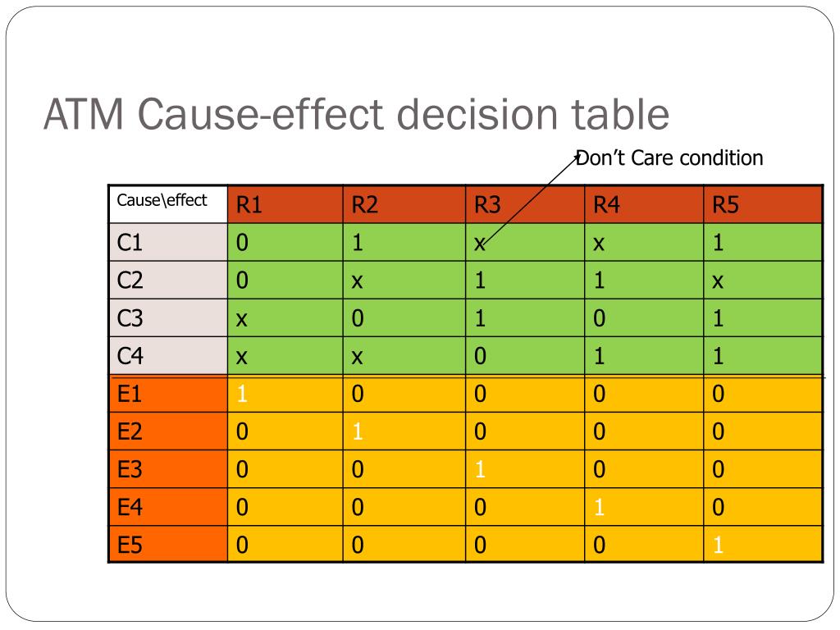
Task: Select the R5 column header
Action: tap(763, 204)
